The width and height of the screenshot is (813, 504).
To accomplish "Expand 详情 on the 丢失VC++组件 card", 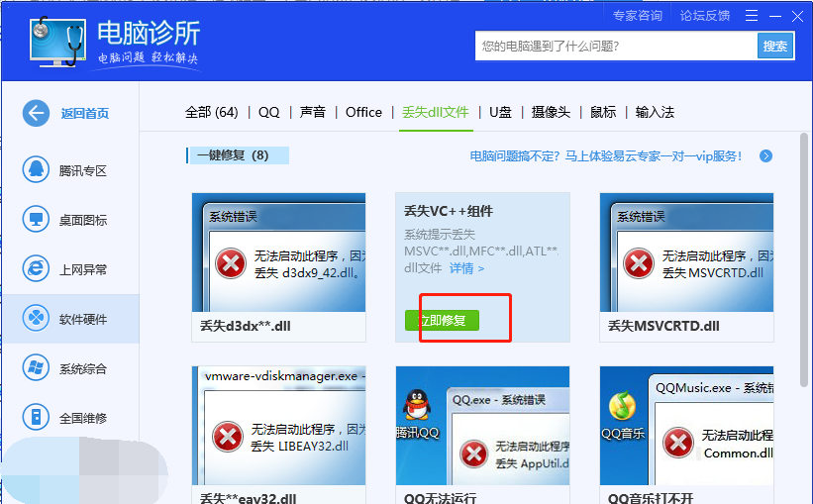I will (467, 268).
